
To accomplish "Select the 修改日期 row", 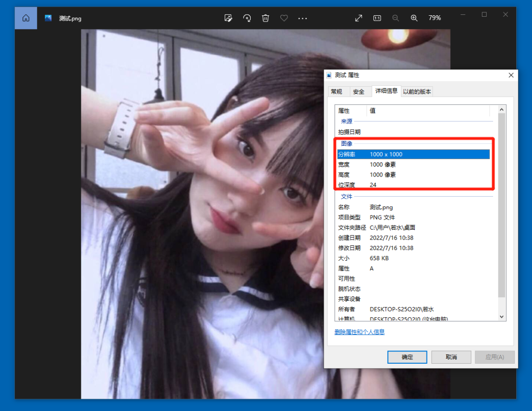I will (413, 248).
